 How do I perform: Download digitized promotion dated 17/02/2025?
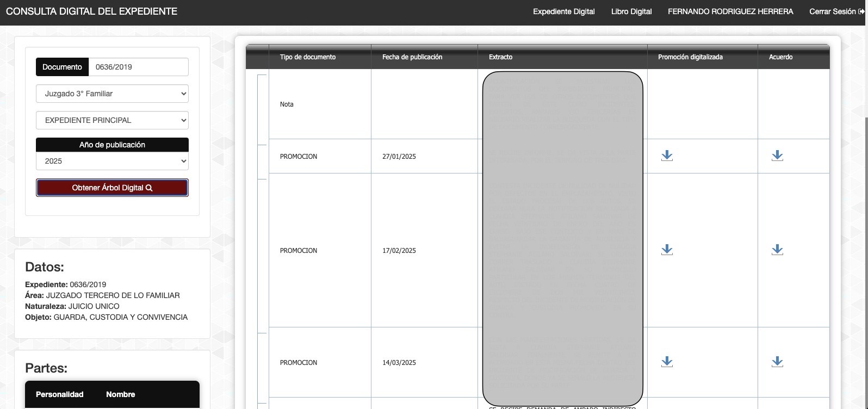(667, 250)
